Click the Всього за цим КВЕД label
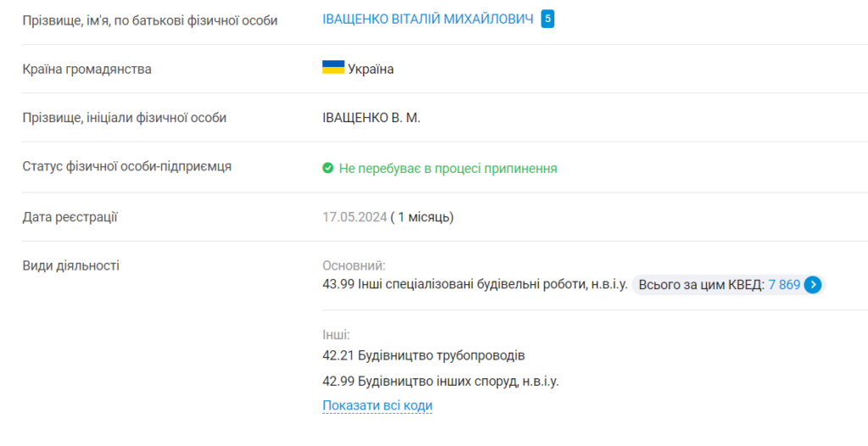 (701, 285)
